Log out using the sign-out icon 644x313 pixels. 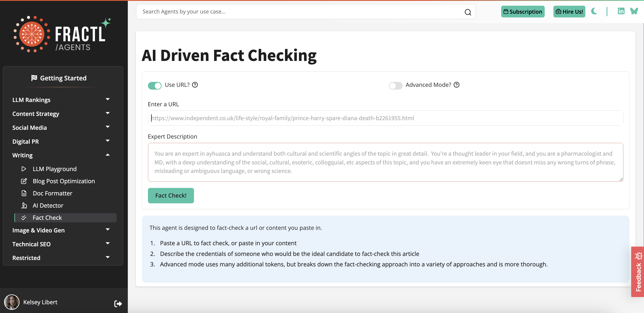pos(118,304)
